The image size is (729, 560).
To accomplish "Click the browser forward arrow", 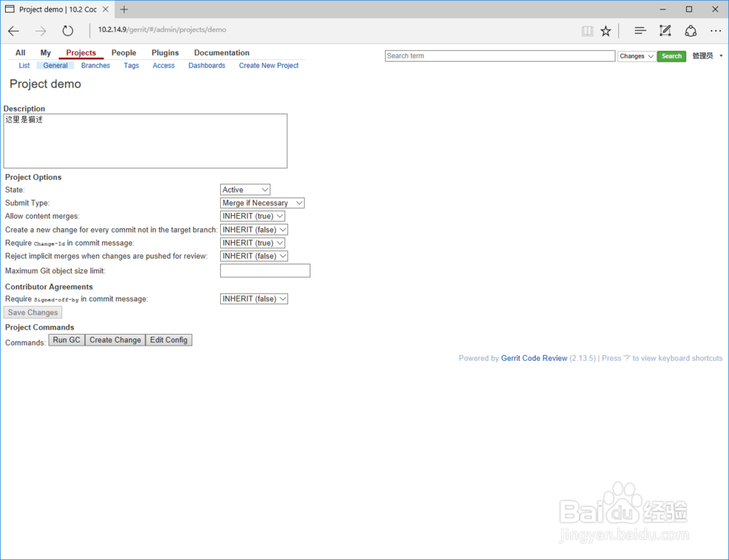I will click(40, 31).
